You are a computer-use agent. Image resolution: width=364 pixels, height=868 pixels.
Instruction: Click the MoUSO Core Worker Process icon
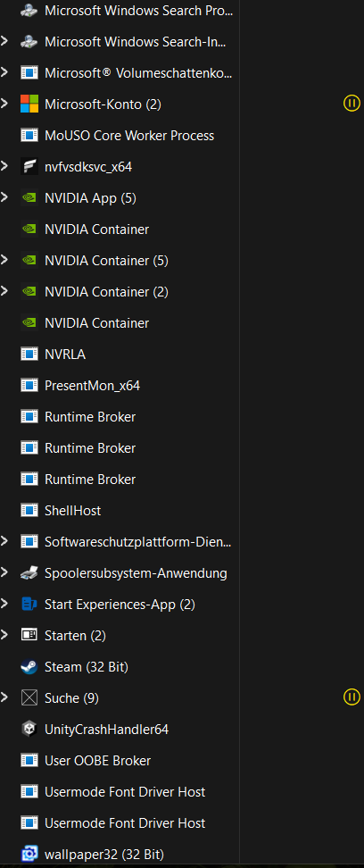pos(29,135)
